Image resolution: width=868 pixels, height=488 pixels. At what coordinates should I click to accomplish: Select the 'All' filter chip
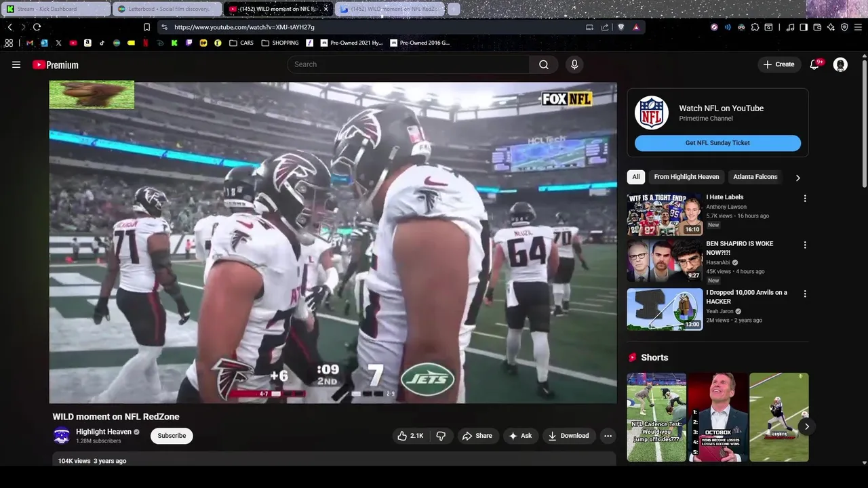click(636, 177)
